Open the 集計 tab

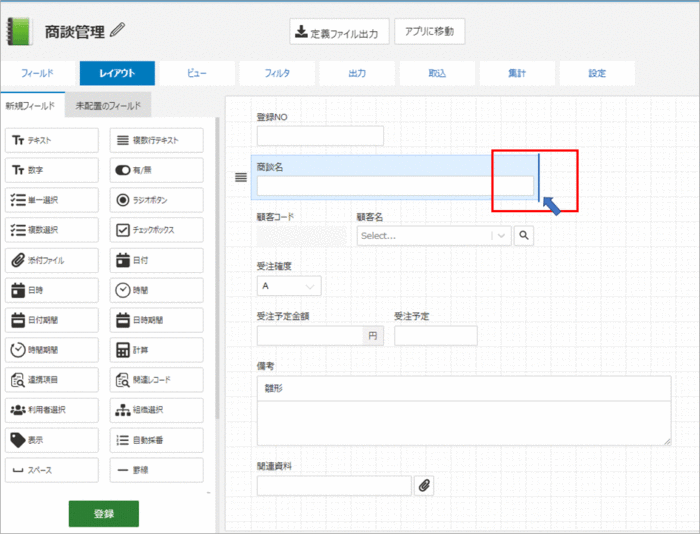(x=517, y=73)
